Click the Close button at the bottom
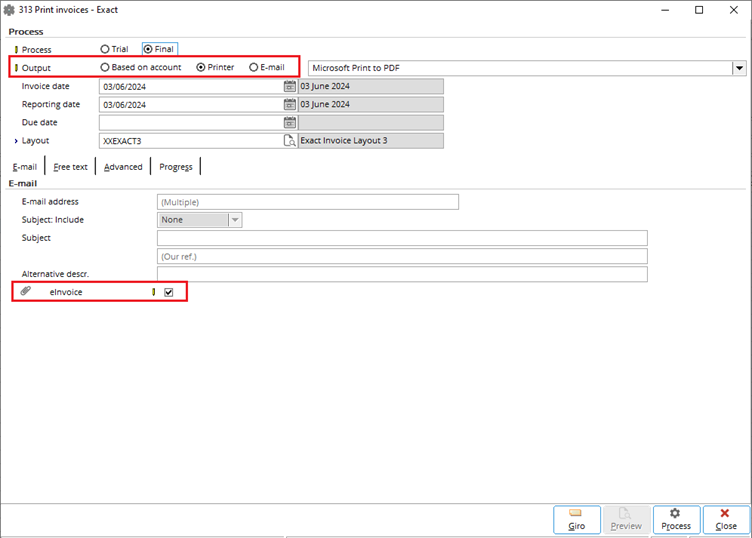Viewport: 752px width, 538px height. pos(726,520)
